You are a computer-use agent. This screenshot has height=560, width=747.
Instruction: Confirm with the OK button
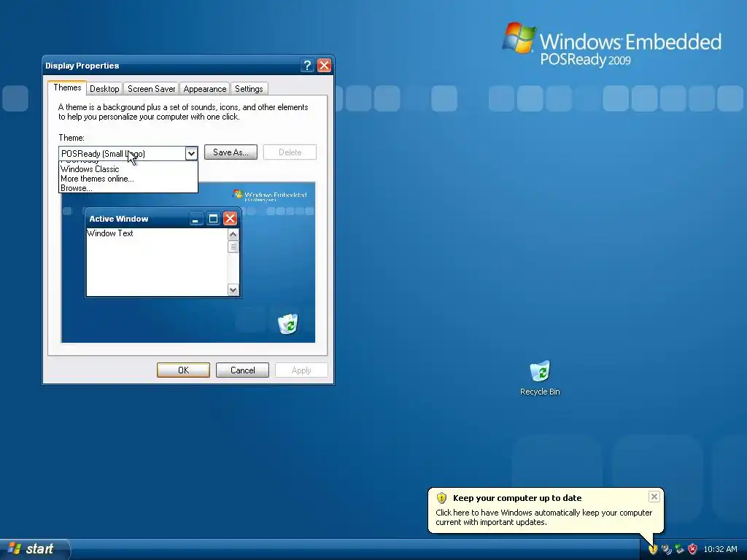pyautogui.click(x=183, y=370)
